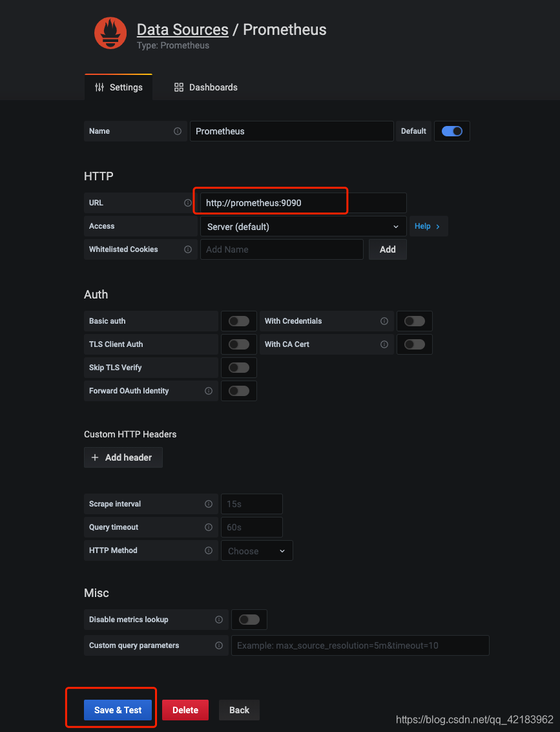Click the Add header button

pos(123,457)
